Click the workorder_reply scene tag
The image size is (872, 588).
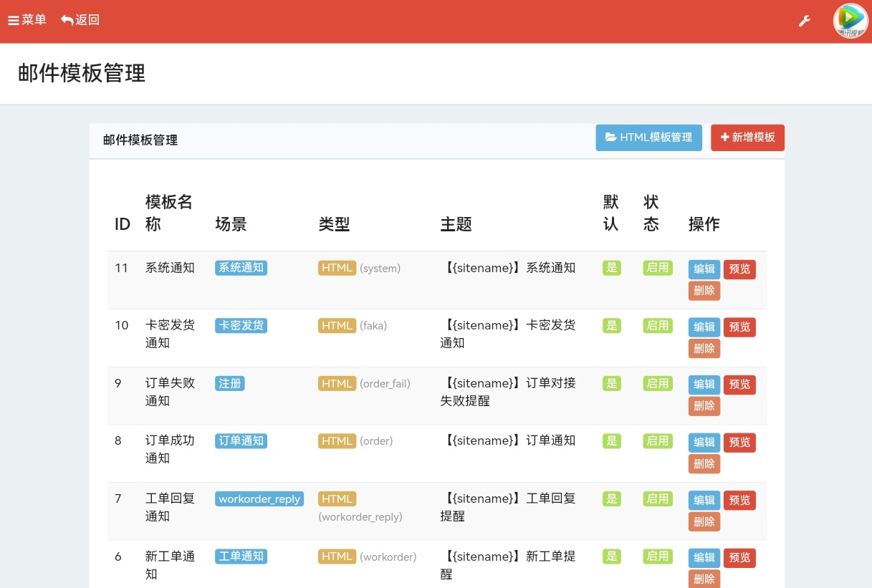tap(259, 498)
